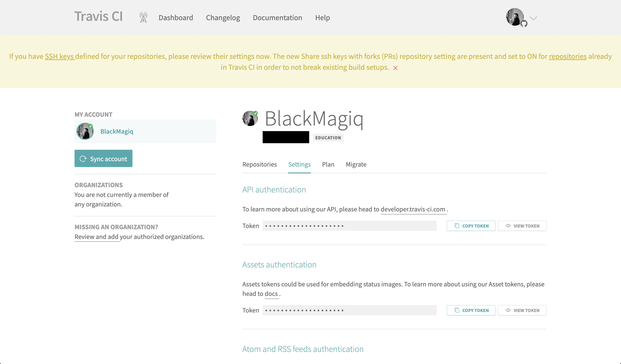Open the broadcast tower announcements icon

143,18
